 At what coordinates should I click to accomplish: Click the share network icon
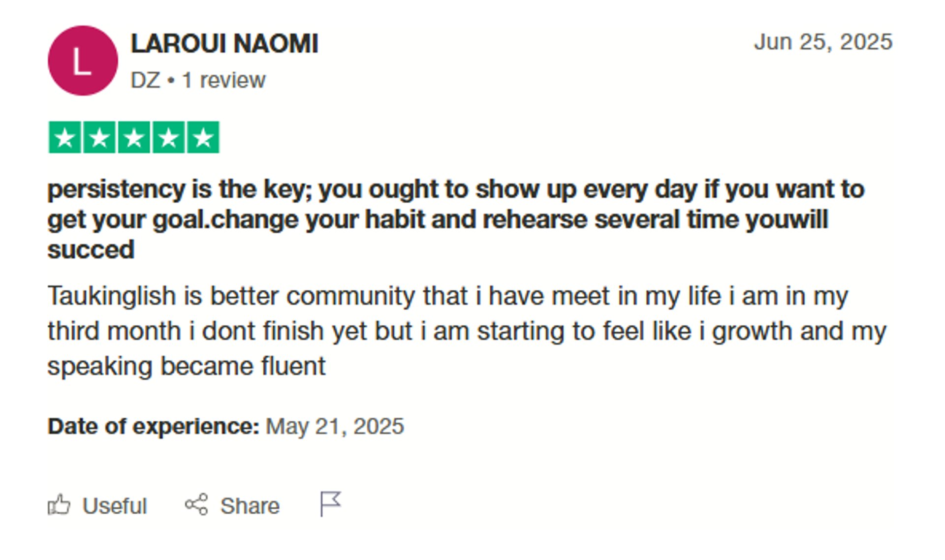pyautogui.click(x=196, y=505)
